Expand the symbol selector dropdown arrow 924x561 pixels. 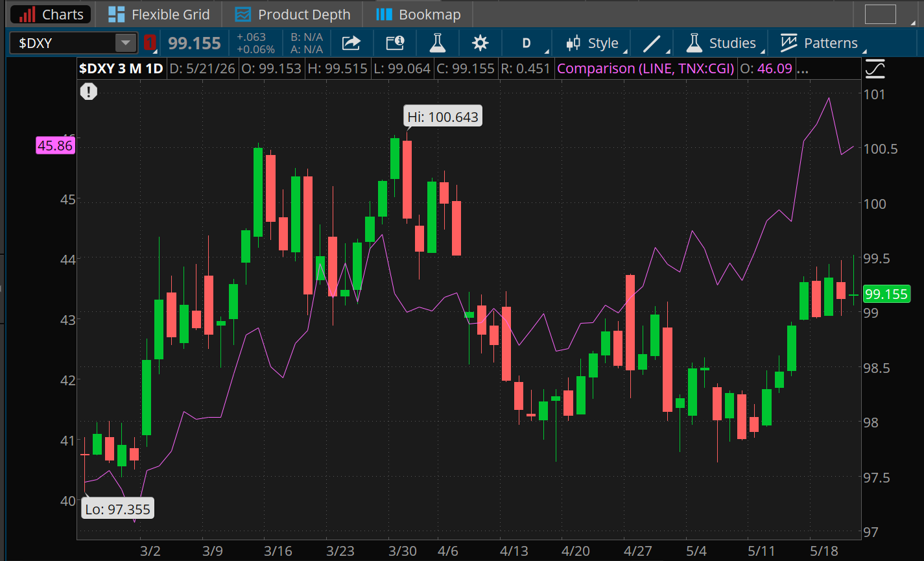pyautogui.click(x=124, y=43)
